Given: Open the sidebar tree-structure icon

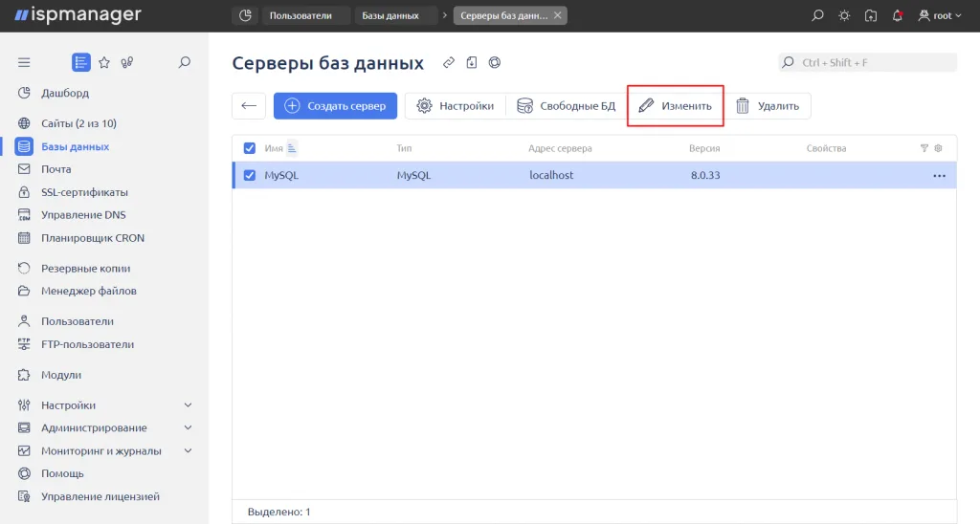Looking at the screenshot, I should tap(127, 62).
